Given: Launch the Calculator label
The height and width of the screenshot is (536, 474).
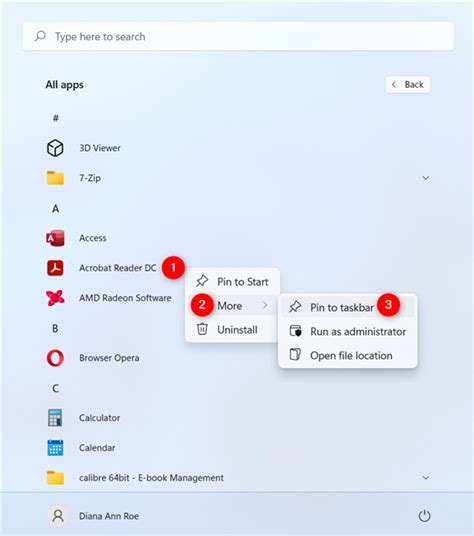Looking at the screenshot, I should (99, 418).
